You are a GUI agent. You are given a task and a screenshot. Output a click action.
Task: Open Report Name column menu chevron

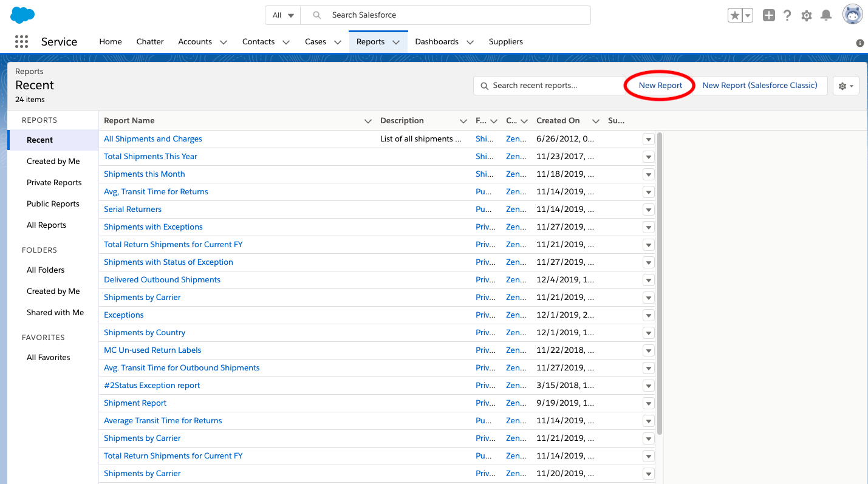point(367,121)
